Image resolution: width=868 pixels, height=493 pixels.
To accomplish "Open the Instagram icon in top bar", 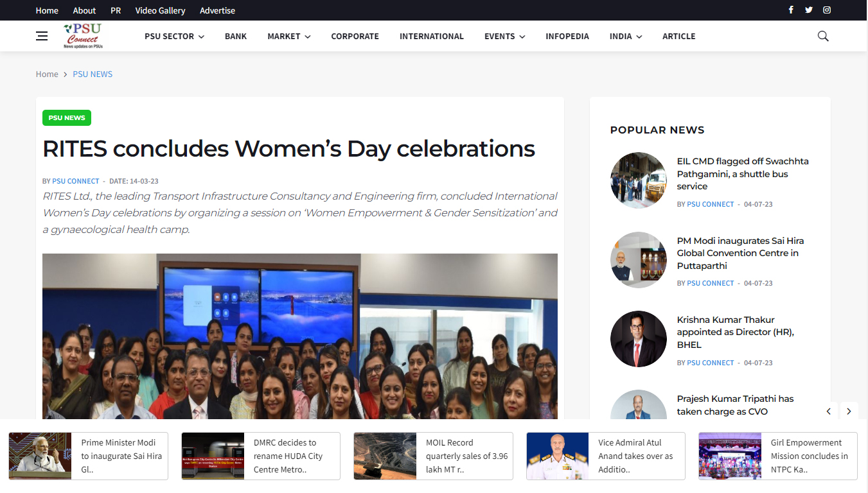I will pos(827,10).
